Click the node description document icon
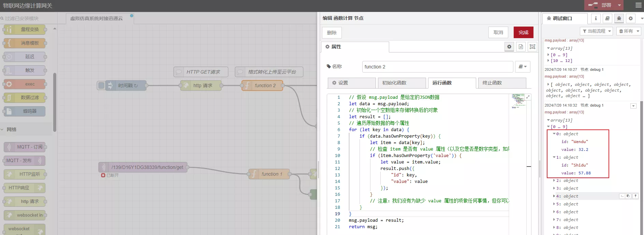644x235 pixels. pyautogui.click(x=521, y=47)
